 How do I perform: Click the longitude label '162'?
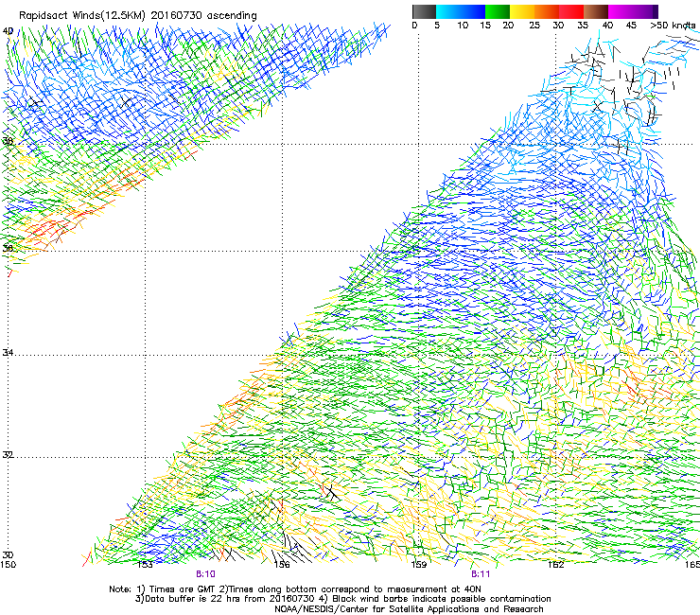tap(556, 565)
